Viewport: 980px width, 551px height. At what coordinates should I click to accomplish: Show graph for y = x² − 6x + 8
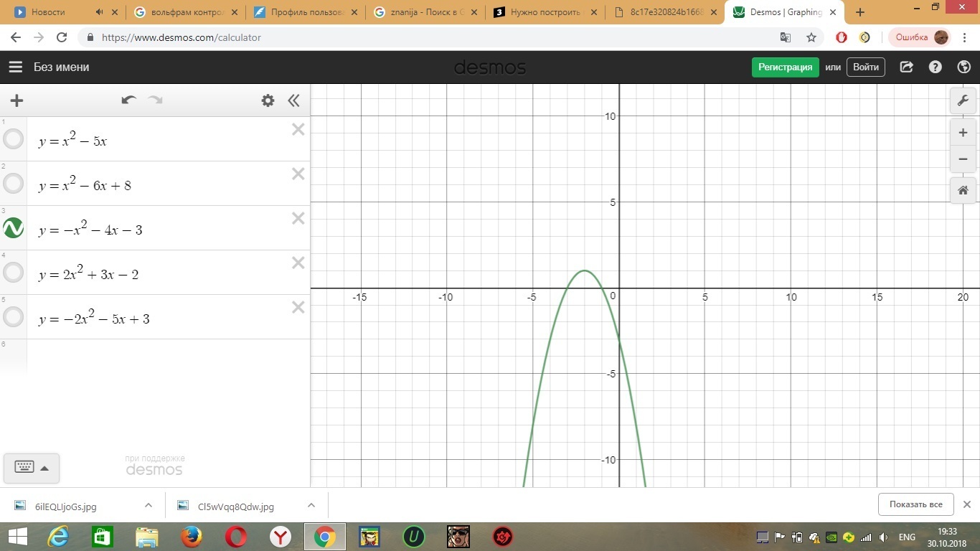(x=14, y=184)
